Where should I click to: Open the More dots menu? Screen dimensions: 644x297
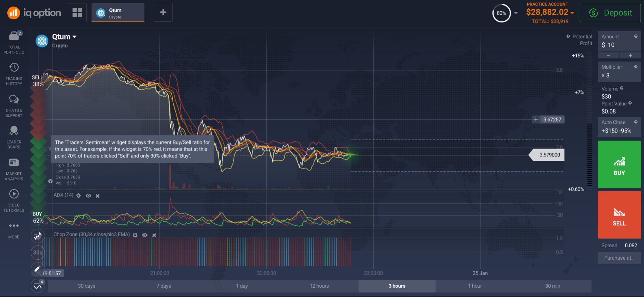tap(14, 226)
